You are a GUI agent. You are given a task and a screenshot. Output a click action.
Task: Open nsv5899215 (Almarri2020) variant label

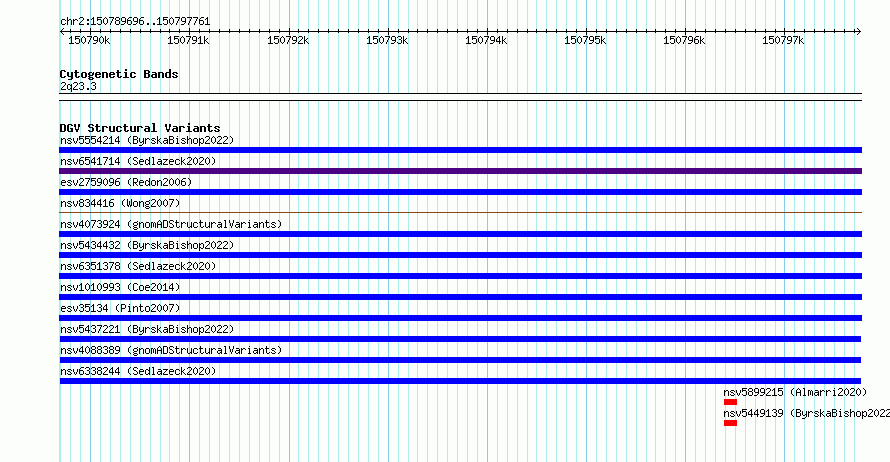point(795,392)
